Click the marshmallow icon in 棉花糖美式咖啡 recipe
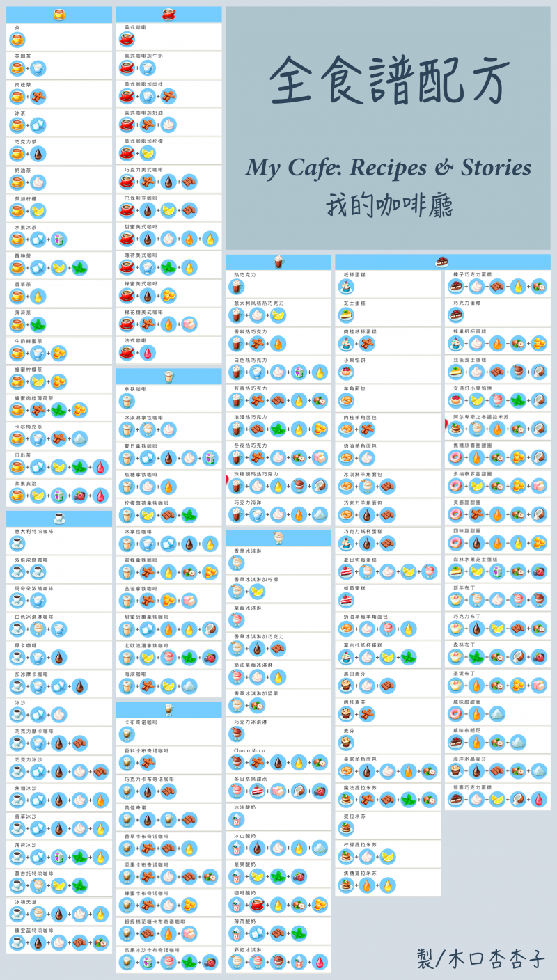The height and width of the screenshot is (980, 557). (x=189, y=325)
